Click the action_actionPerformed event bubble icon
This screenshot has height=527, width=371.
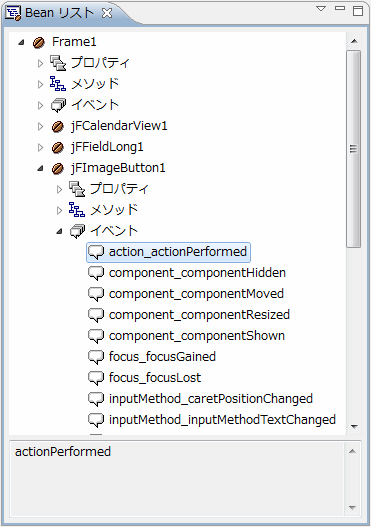point(96,252)
